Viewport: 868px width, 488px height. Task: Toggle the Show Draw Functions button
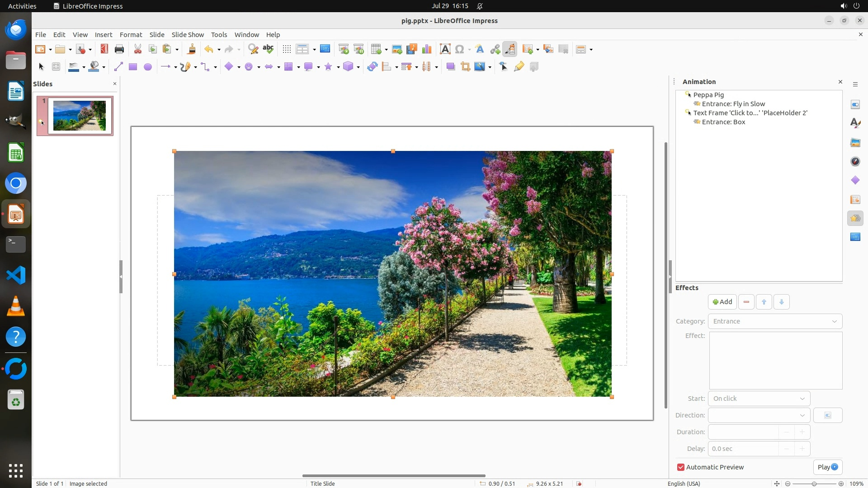coord(509,49)
